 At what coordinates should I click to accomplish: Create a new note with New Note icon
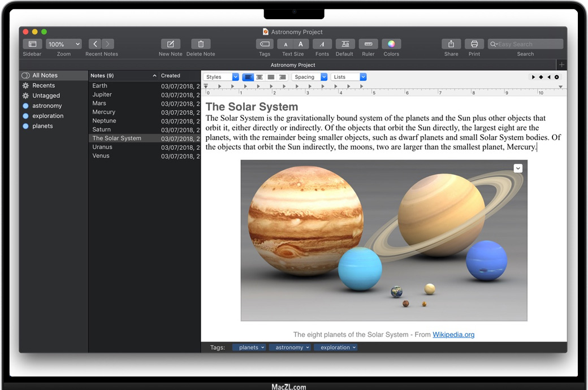[x=170, y=44]
